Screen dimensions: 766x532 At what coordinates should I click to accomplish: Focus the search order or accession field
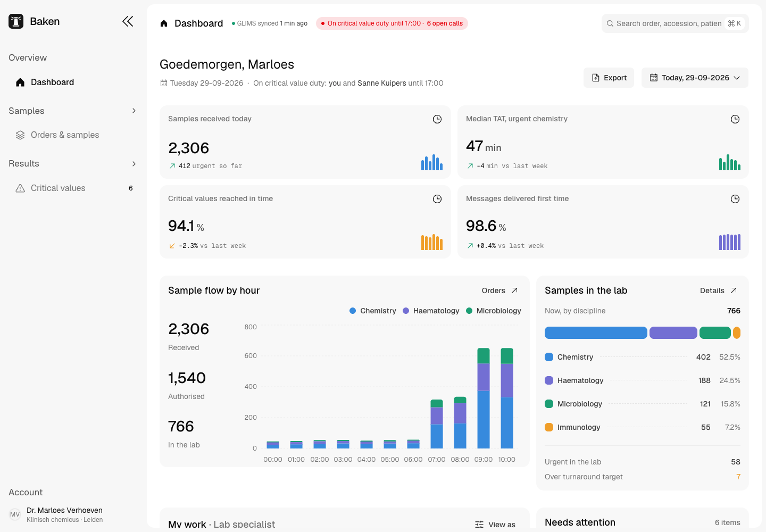pyautogui.click(x=675, y=23)
